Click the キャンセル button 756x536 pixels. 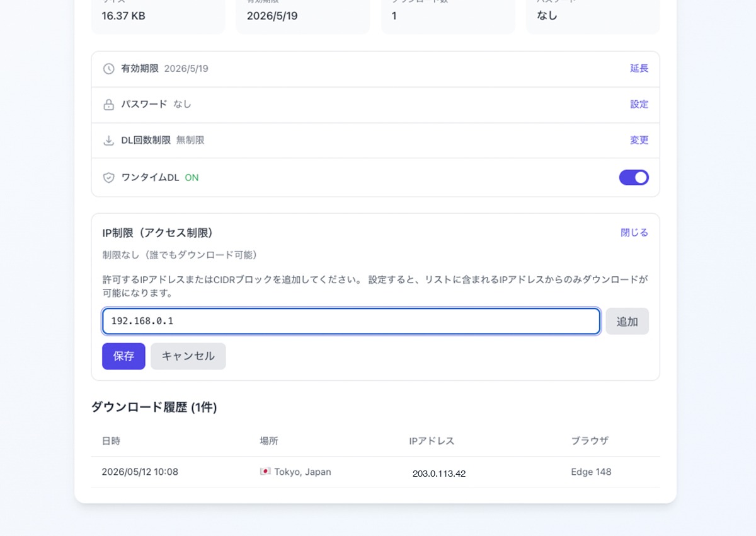pyautogui.click(x=188, y=356)
